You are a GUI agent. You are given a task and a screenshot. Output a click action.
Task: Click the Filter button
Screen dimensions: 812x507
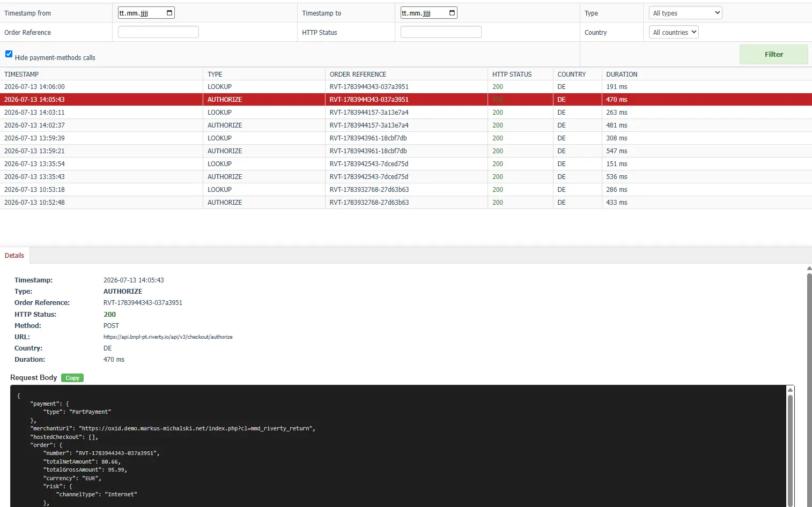(773, 54)
